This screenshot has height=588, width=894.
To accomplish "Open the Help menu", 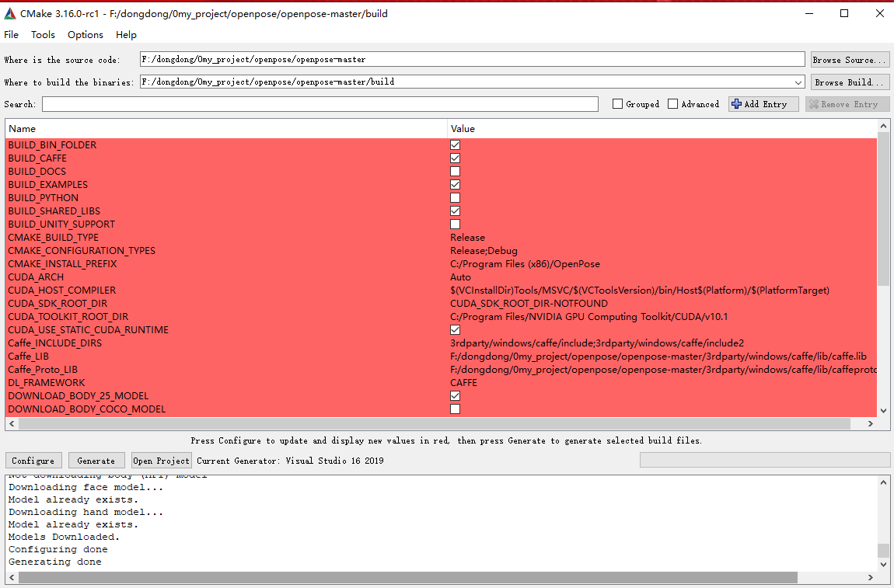I will pos(126,35).
